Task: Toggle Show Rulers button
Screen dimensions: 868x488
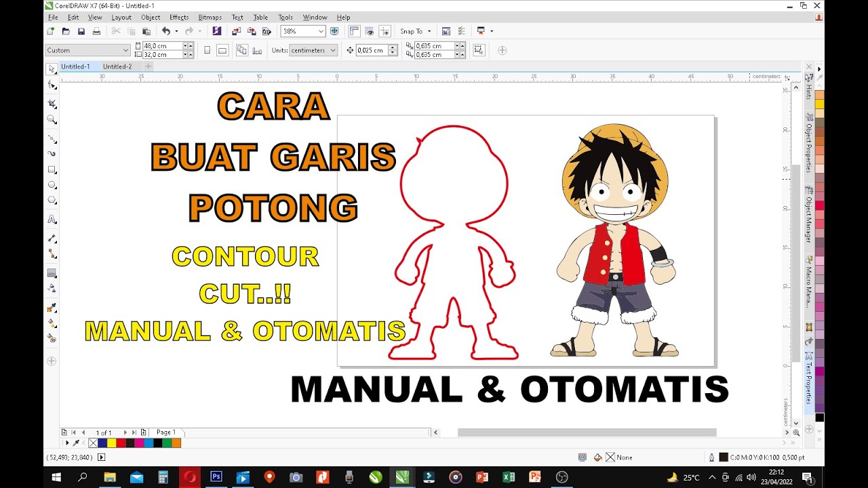Action: coord(354,31)
